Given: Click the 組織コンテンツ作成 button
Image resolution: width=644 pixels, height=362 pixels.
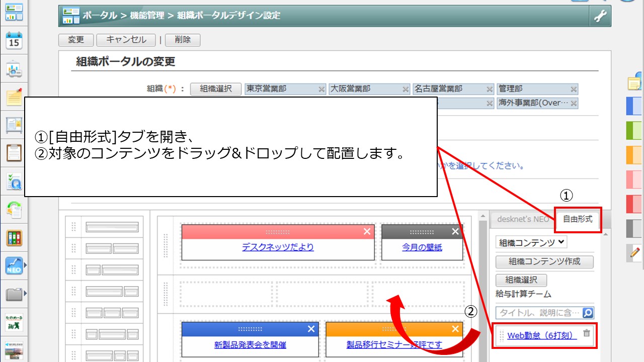Looking at the screenshot, I should 544,261.
